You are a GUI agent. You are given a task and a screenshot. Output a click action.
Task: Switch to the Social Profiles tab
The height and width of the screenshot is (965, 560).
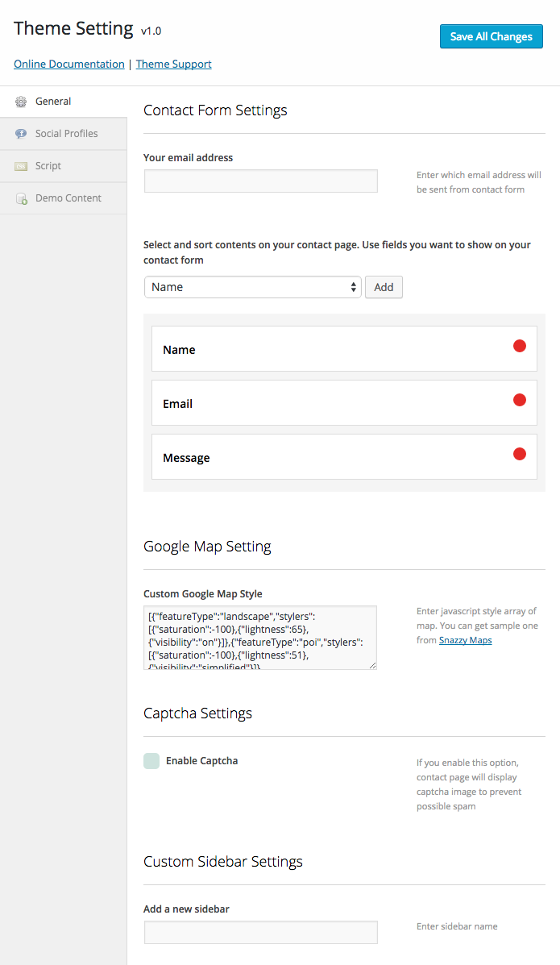[x=66, y=134]
